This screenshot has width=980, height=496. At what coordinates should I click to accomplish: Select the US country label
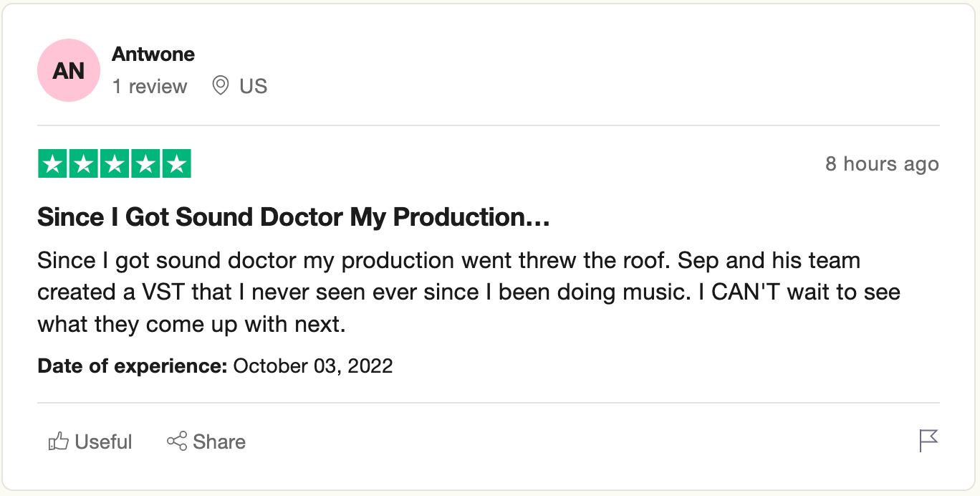pyautogui.click(x=253, y=87)
